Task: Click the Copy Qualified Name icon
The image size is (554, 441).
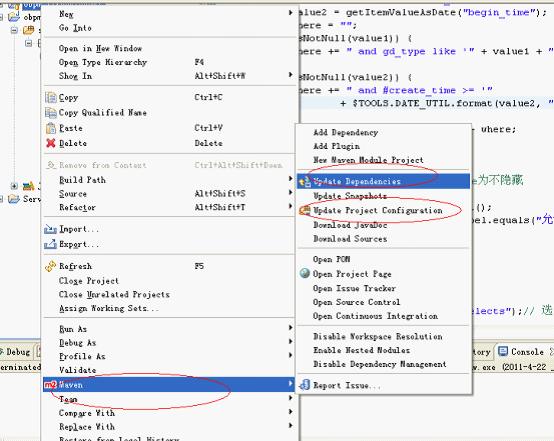Action: point(51,113)
